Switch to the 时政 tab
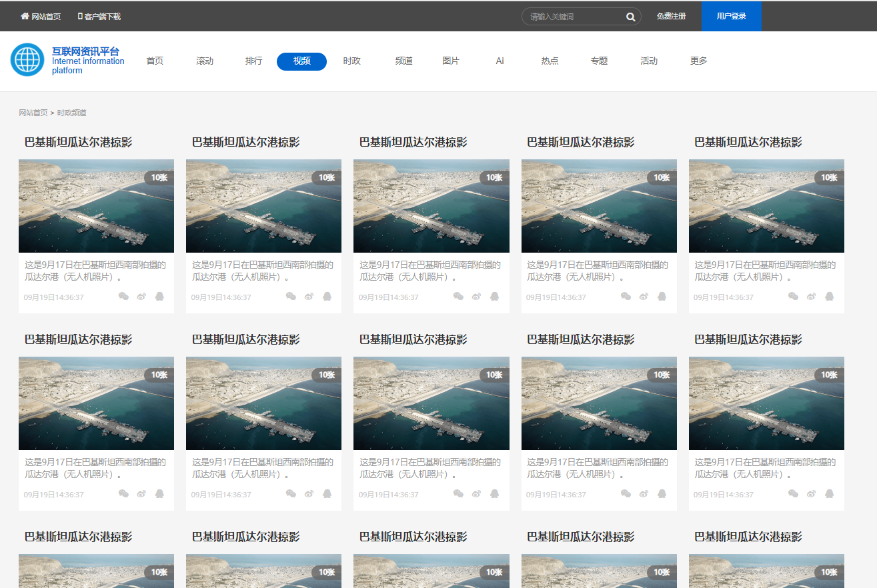 coord(352,61)
